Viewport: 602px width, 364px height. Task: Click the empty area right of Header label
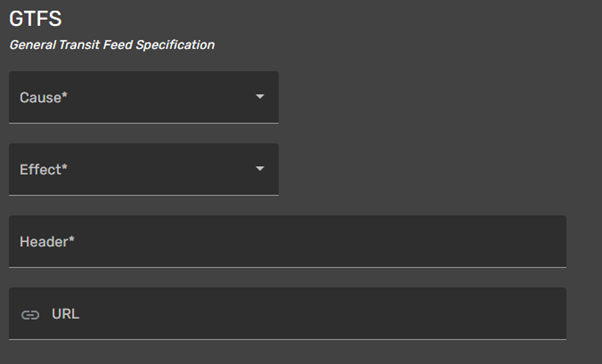coord(319,242)
